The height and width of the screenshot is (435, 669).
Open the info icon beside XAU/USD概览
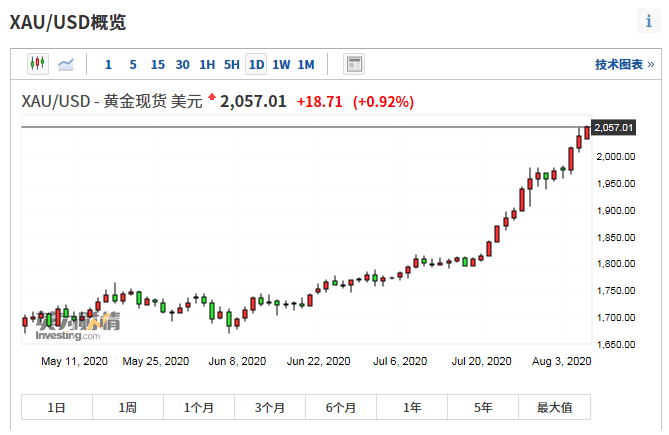pyautogui.click(x=649, y=20)
